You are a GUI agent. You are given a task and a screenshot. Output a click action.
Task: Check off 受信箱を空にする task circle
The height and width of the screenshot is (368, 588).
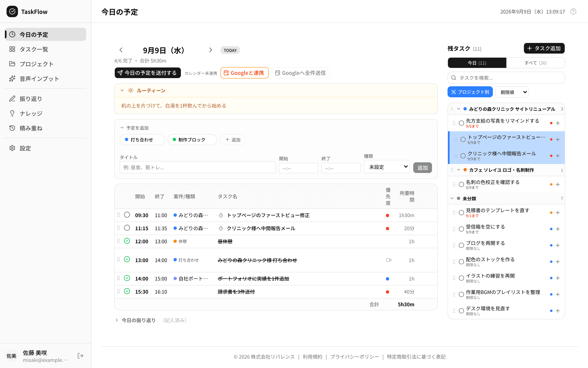461,229
